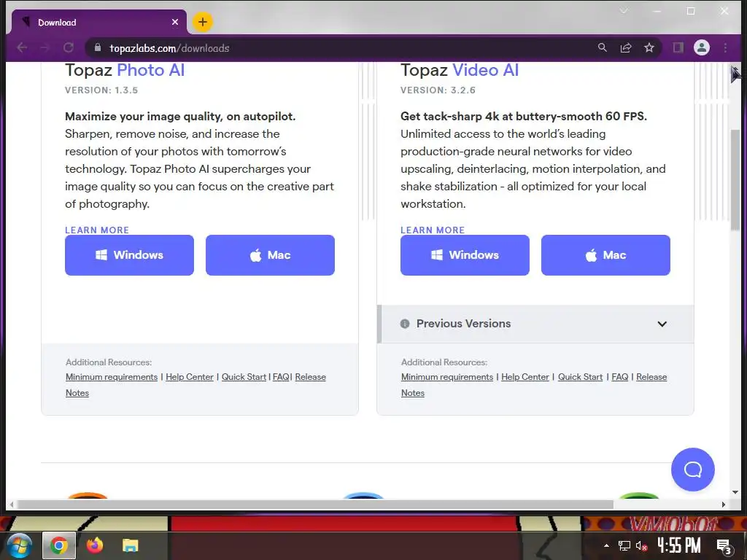Click the horizontal scrollbar thumb

314,505
